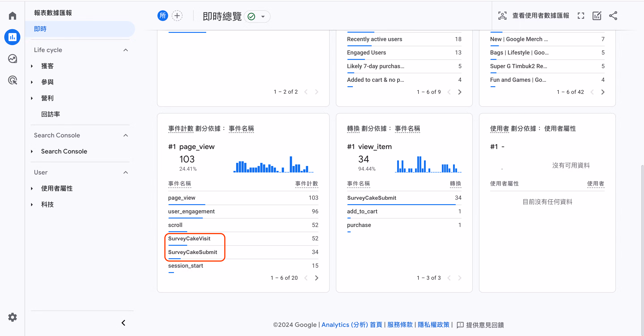Change 事件名稱 dimension in event count card
Image resolution: width=644 pixels, height=336 pixels.
(241, 129)
